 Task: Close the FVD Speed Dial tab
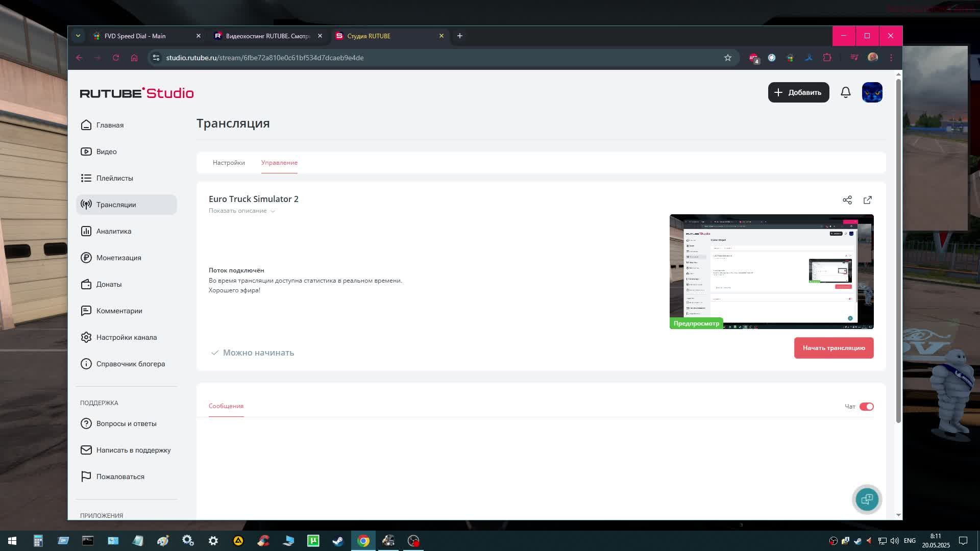tap(199, 36)
